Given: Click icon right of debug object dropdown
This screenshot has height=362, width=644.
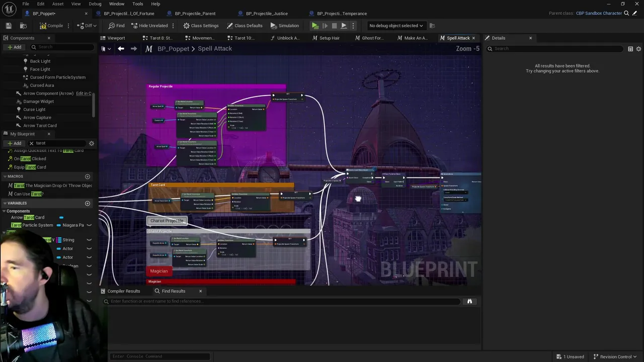Looking at the screenshot, I should (x=432, y=26).
